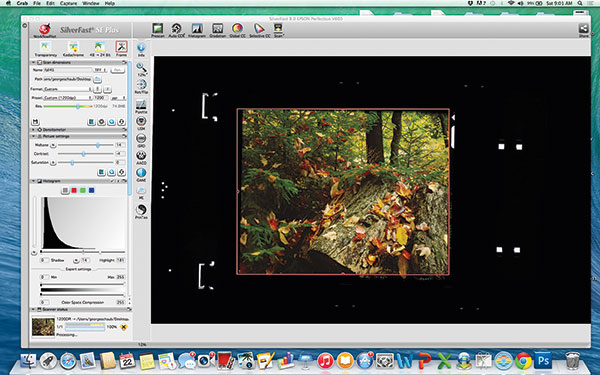Open the Gradation curves tool
Image resolution: width=600 pixels, height=375 pixels.
pyautogui.click(x=217, y=30)
